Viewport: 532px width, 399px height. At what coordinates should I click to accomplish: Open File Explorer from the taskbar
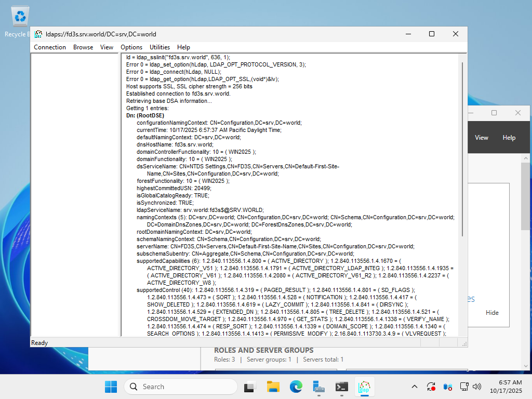pyautogui.click(x=273, y=387)
